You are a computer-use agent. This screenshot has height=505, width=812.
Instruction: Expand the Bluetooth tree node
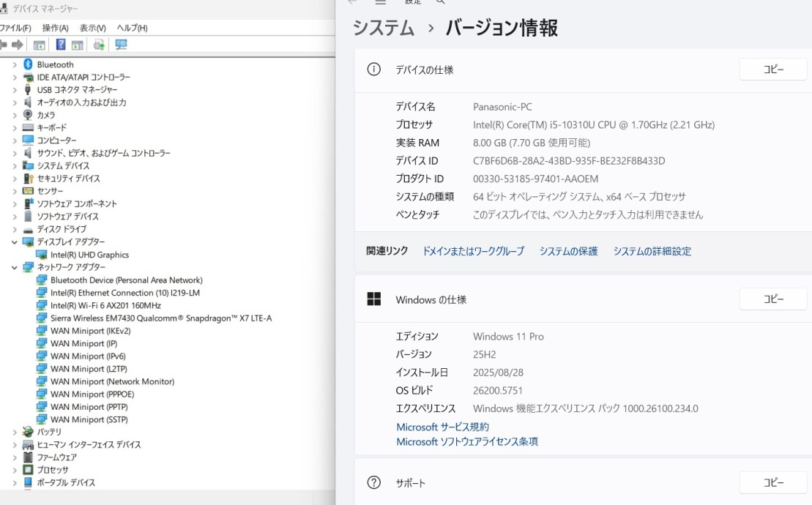click(x=16, y=64)
